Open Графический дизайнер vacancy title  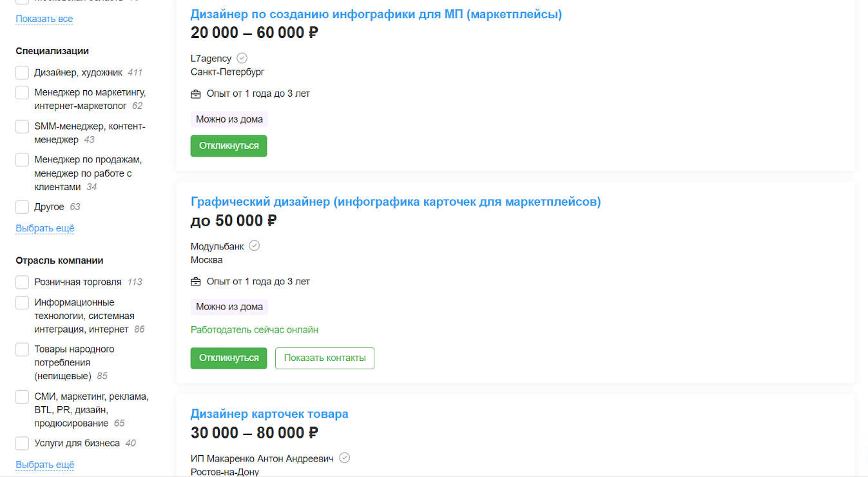396,202
